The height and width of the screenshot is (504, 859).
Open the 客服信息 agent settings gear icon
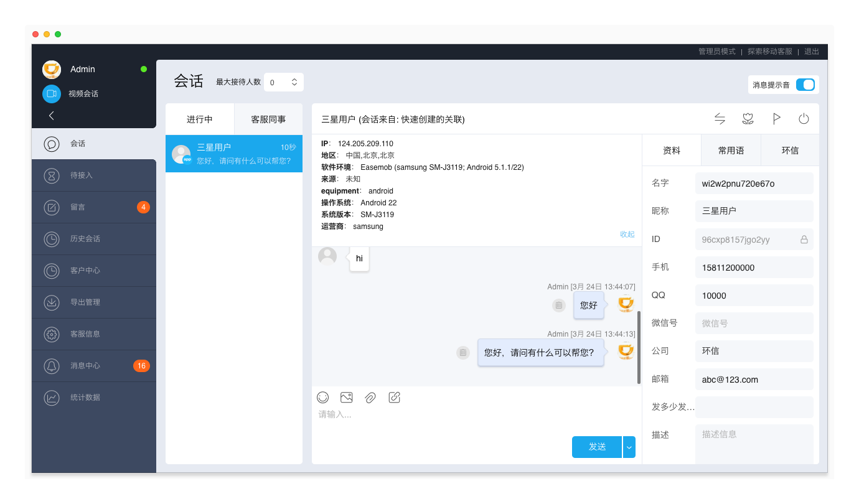[52, 334]
